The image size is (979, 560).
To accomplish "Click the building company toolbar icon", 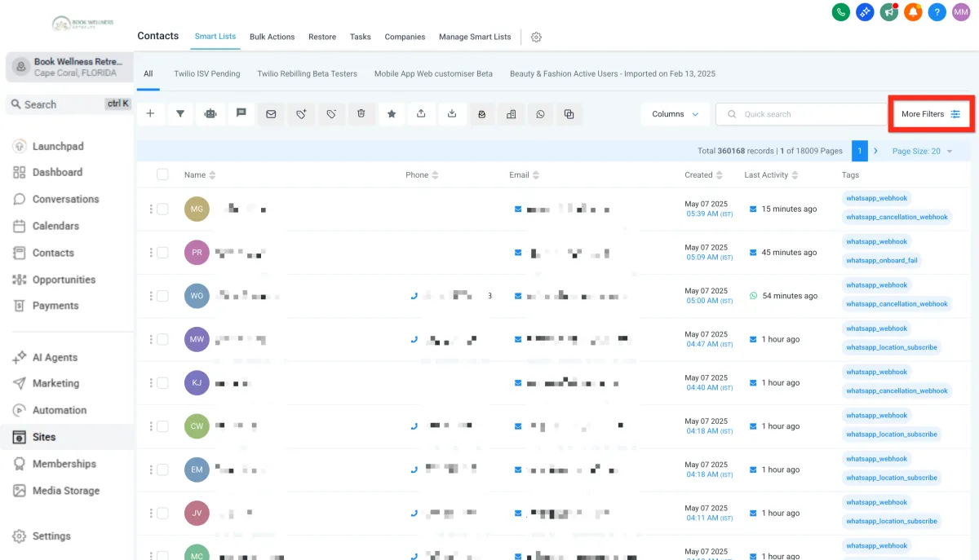I will pyautogui.click(x=512, y=114).
